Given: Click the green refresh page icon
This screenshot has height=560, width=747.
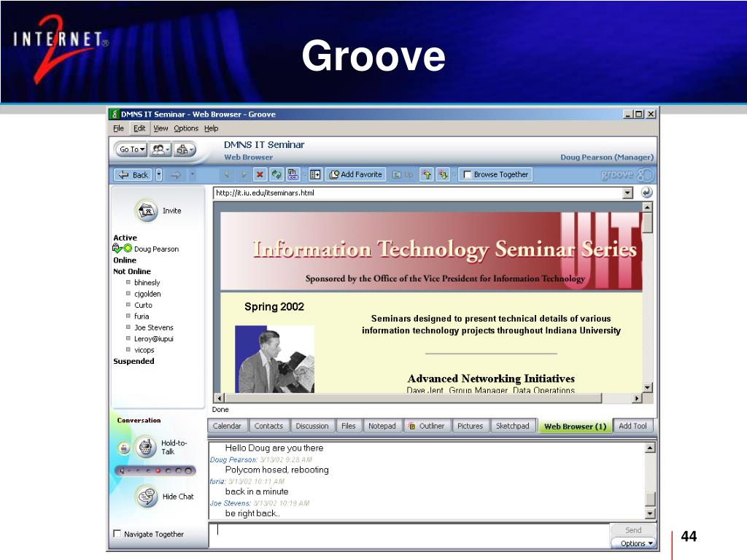Looking at the screenshot, I should (276, 175).
